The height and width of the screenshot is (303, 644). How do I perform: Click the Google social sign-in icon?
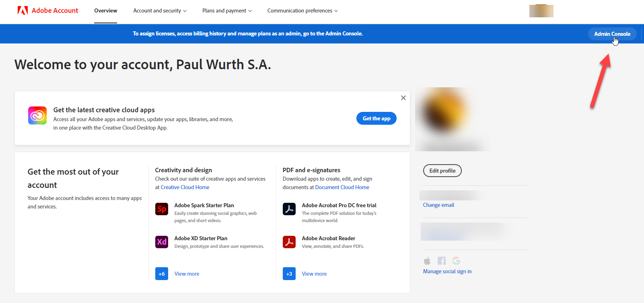tap(456, 261)
